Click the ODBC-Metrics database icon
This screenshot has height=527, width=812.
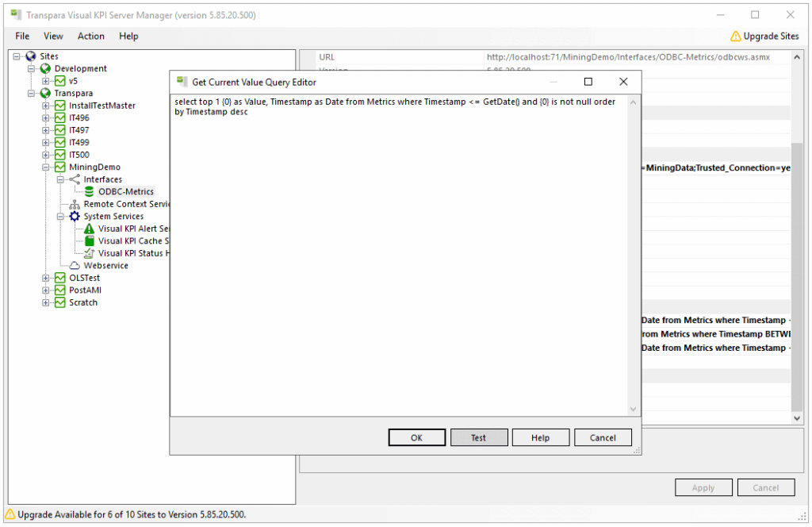[90, 191]
